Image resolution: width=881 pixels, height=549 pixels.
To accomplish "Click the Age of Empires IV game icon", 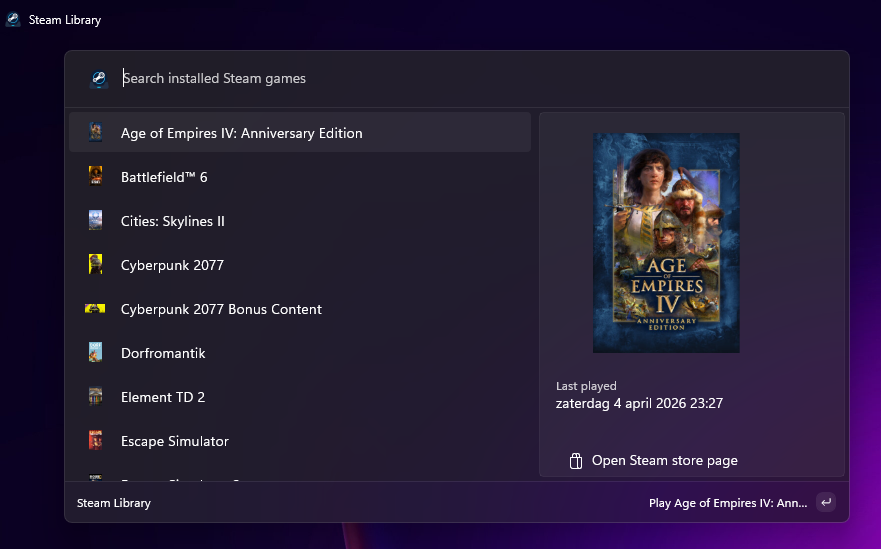I will 96,133.
